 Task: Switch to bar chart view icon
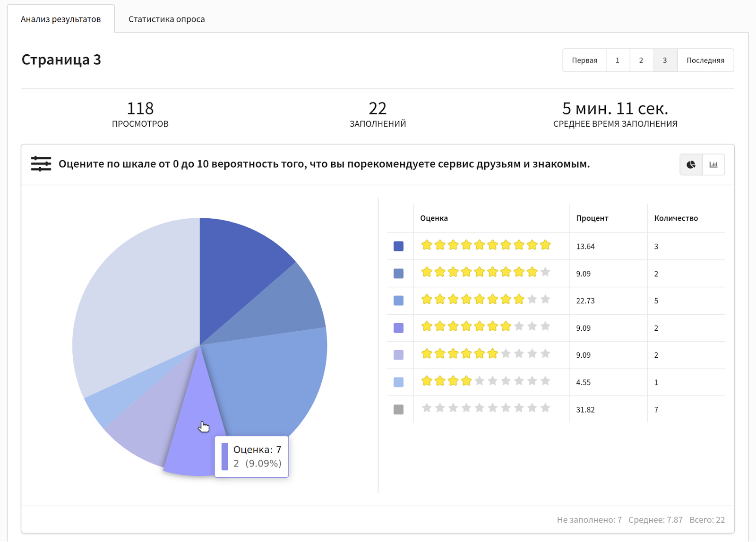click(x=713, y=164)
